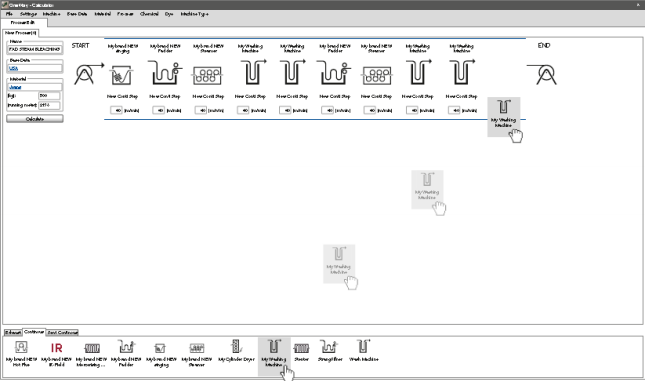Pick the IR Field machine from palette
This screenshot has width=645, height=381.
(x=56, y=353)
